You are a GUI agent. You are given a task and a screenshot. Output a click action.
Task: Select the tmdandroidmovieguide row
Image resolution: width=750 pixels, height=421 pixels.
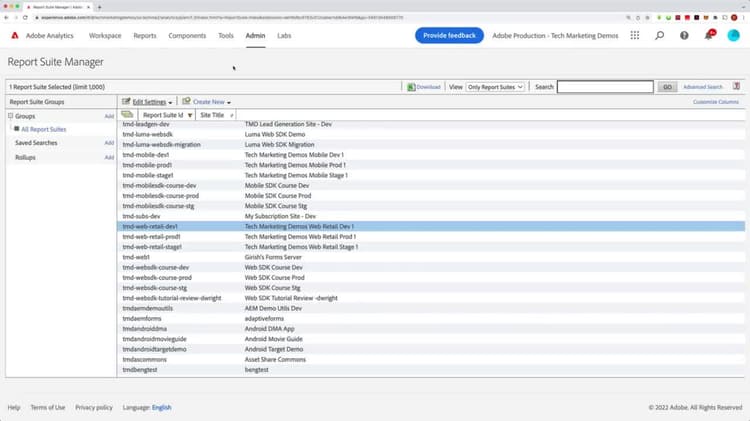tap(431, 339)
